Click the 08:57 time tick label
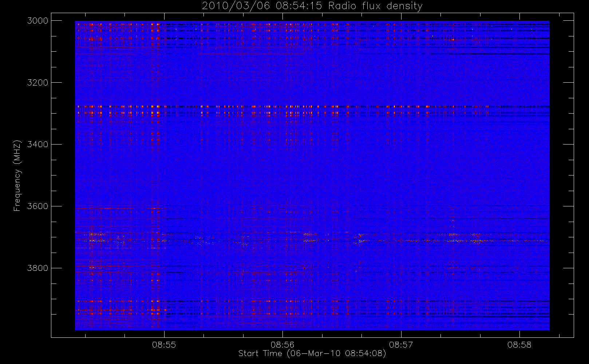 pos(401,345)
